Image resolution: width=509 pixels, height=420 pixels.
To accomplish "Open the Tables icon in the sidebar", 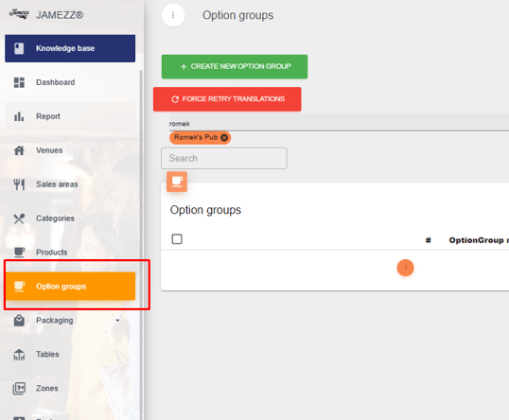I will 19,355.
